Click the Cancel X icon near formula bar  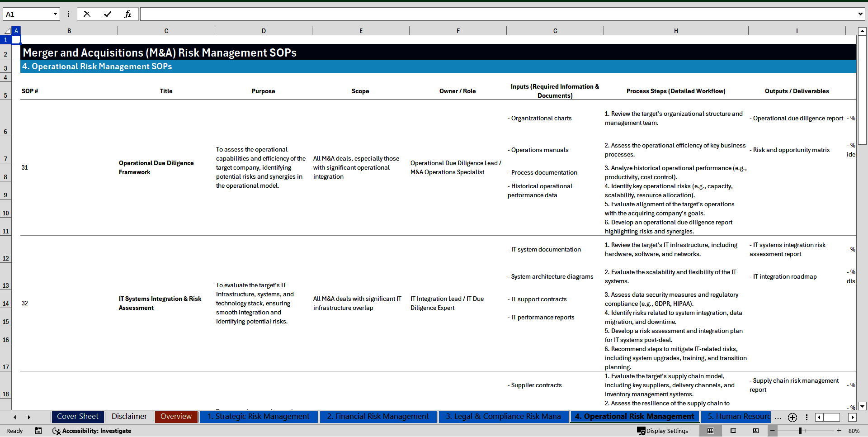coord(86,14)
